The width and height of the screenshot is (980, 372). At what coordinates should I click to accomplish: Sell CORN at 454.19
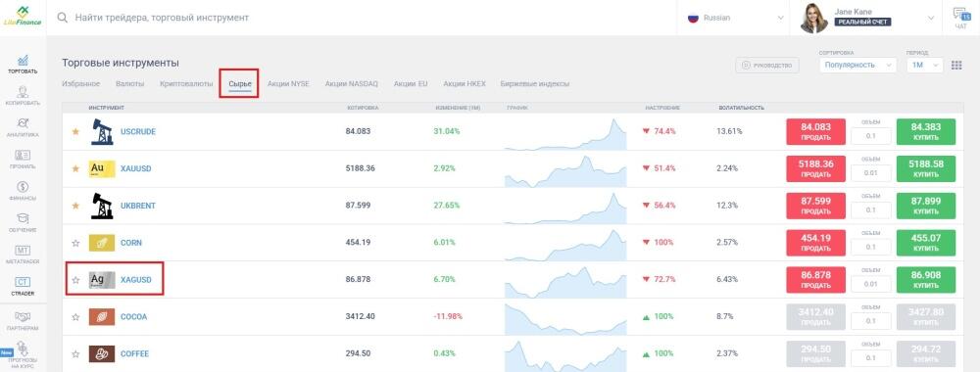(x=815, y=243)
